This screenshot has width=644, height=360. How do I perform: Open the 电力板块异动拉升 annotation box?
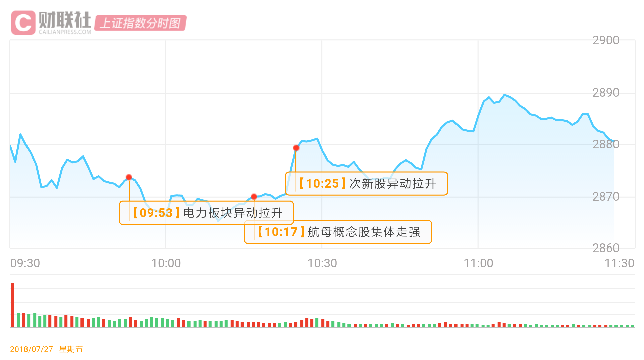207,213
